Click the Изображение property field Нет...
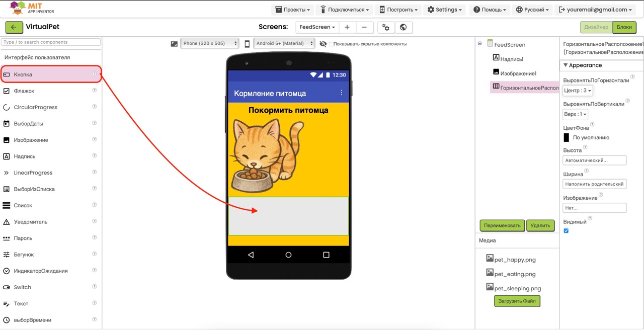The height and width of the screenshot is (330, 644). click(595, 208)
